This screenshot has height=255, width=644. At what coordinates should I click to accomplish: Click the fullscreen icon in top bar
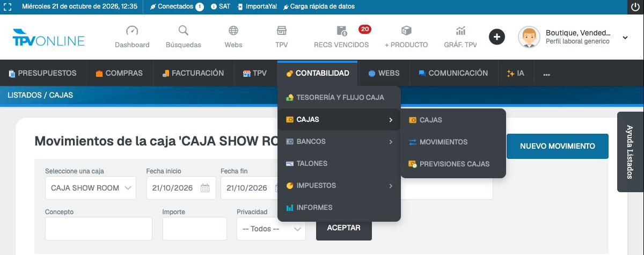8,6
